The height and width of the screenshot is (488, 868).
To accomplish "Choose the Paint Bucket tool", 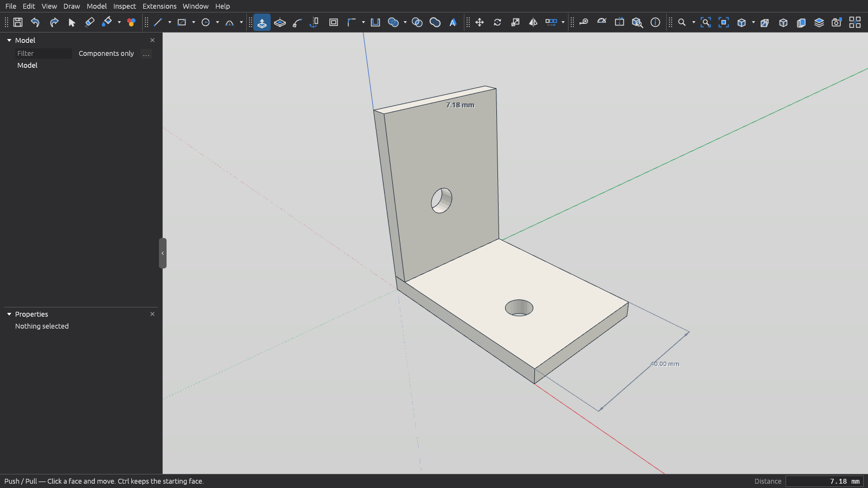I will click(107, 22).
